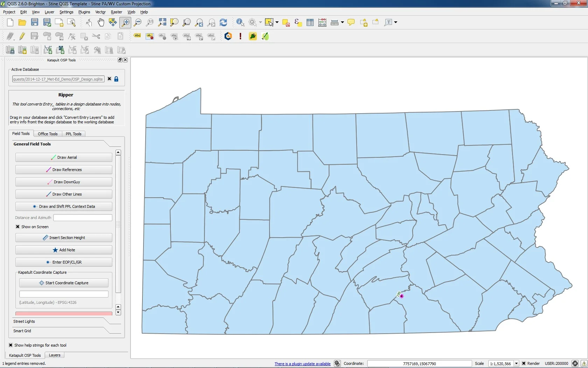Toggle the Show on Screen checkbox
This screenshot has height=368, width=588.
coord(17,227)
